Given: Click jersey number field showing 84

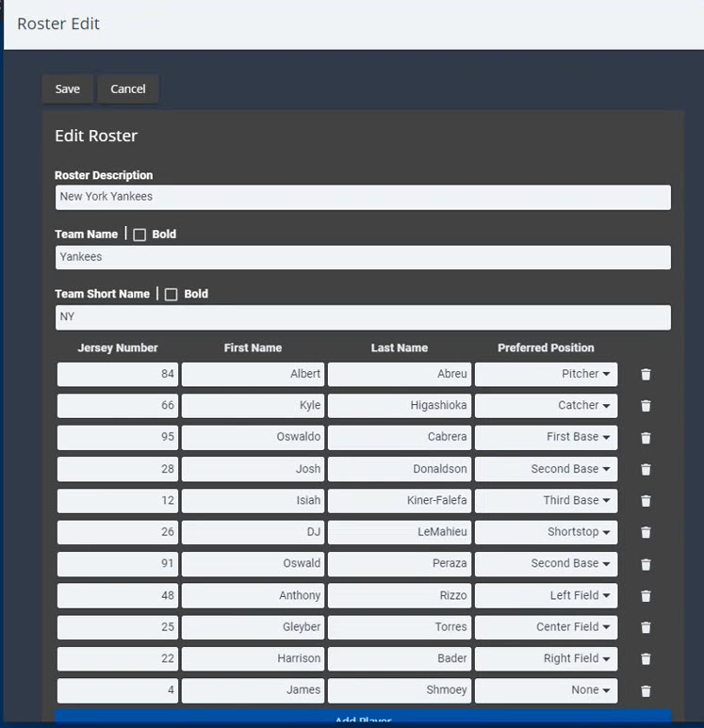Looking at the screenshot, I should click(118, 374).
